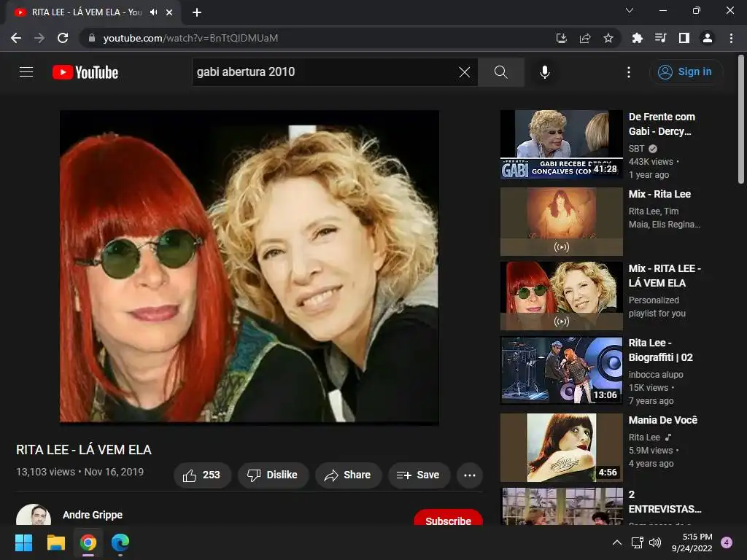Open File Explorer from the taskbar

tap(55, 542)
